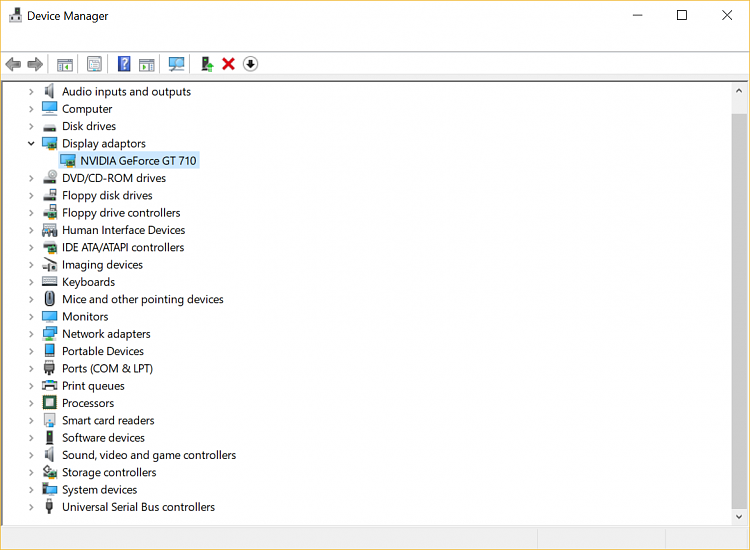This screenshot has height=550, width=750.
Task: Expand the Computer node chevron
Action: click(x=31, y=109)
